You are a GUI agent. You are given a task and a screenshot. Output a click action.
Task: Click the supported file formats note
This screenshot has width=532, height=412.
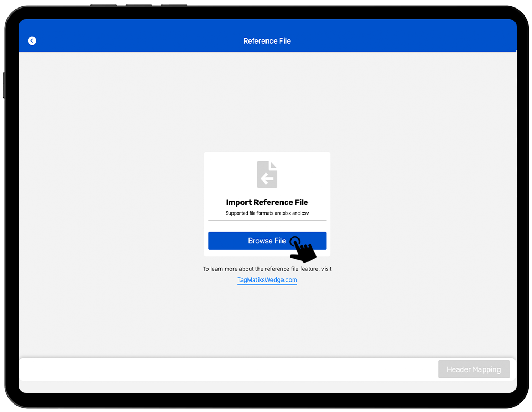267,213
